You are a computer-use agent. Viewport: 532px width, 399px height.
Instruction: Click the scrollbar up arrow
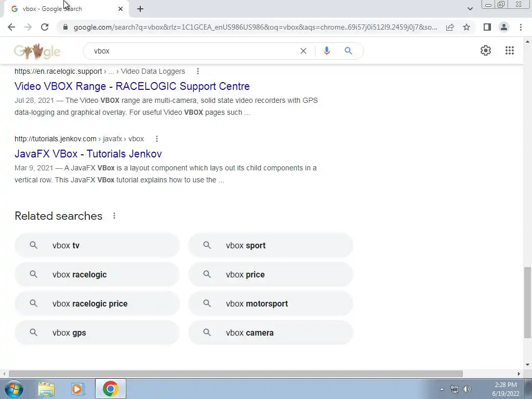(527, 42)
